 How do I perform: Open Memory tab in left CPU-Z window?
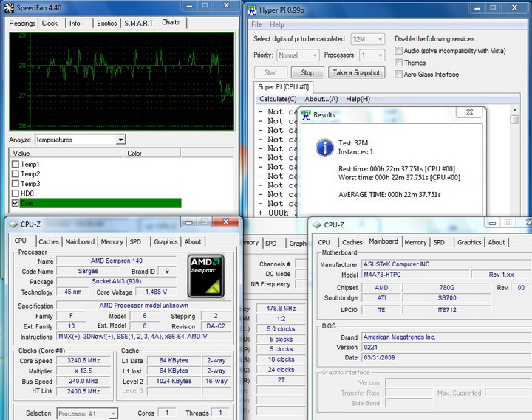click(112, 241)
